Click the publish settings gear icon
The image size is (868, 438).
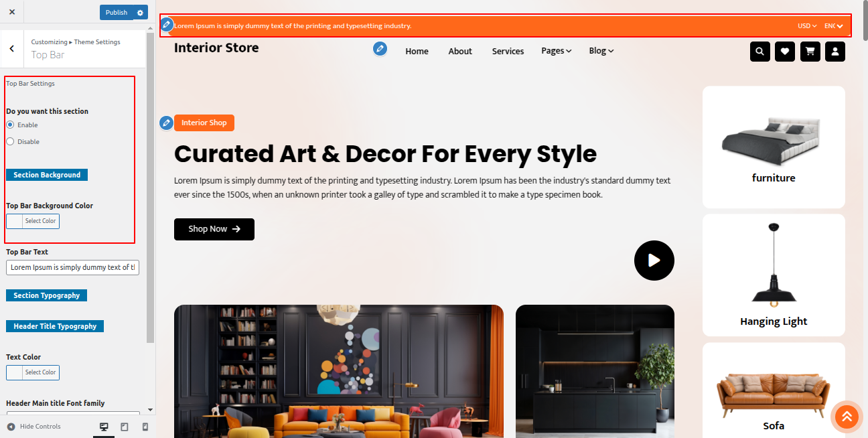pyautogui.click(x=140, y=13)
